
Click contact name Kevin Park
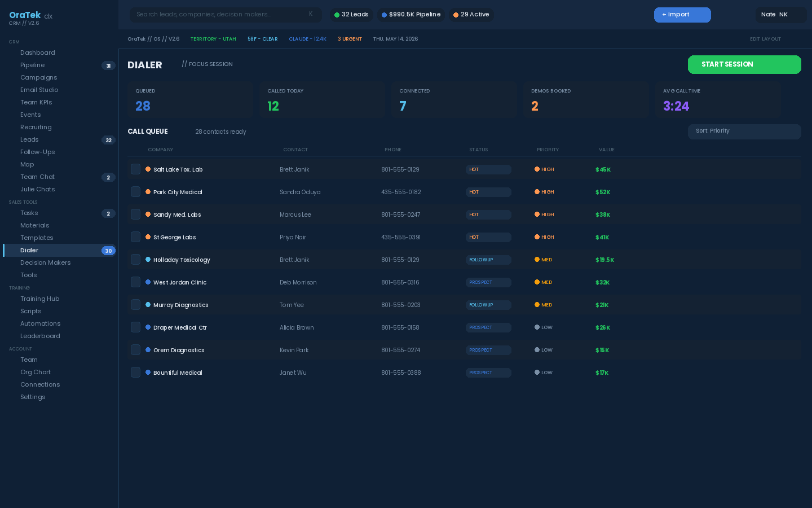294,350
